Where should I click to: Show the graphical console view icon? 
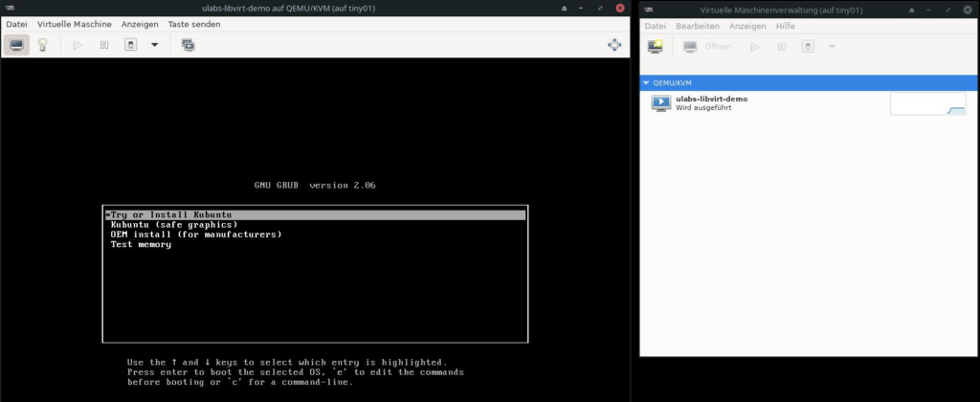(x=17, y=45)
